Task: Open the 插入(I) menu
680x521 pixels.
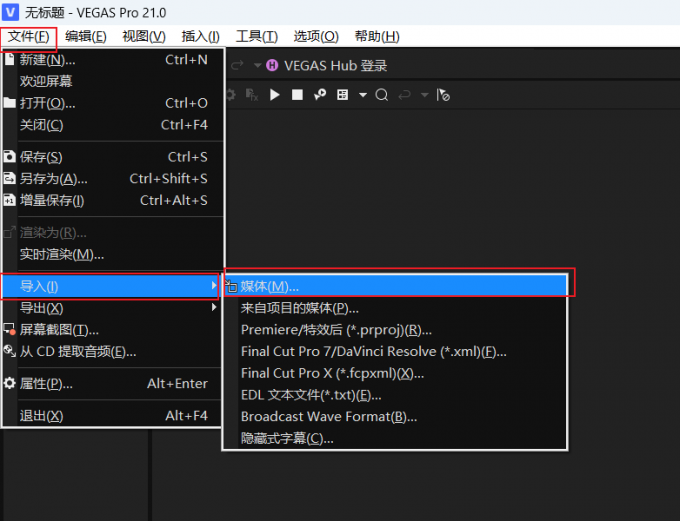Action: tap(200, 36)
